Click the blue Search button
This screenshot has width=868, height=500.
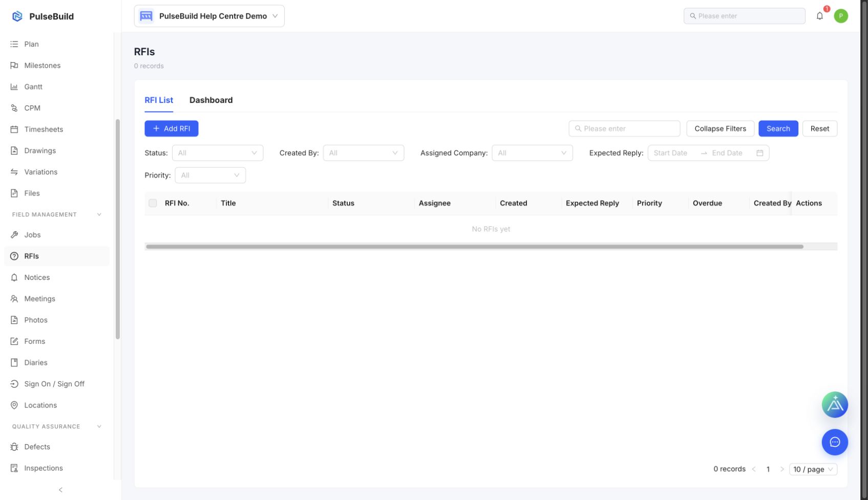[x=778, y=128]
